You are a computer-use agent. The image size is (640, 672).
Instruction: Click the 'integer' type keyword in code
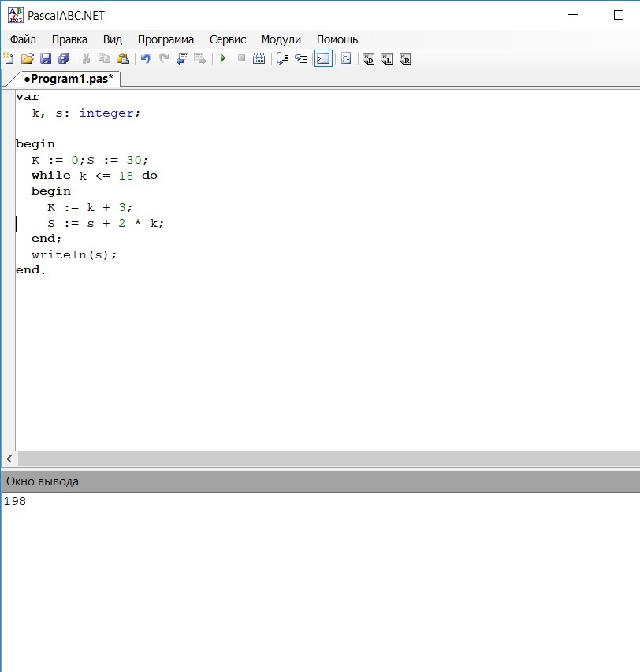(x=106, y=113)
